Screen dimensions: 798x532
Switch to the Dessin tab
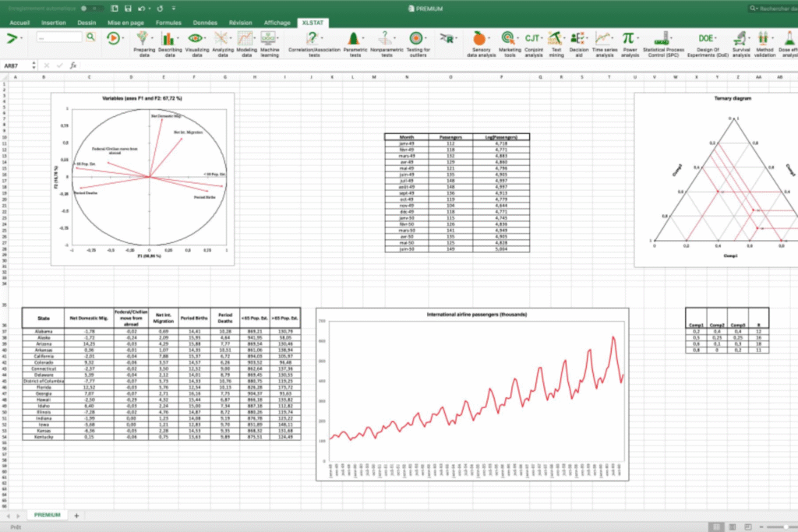(87, 23)
